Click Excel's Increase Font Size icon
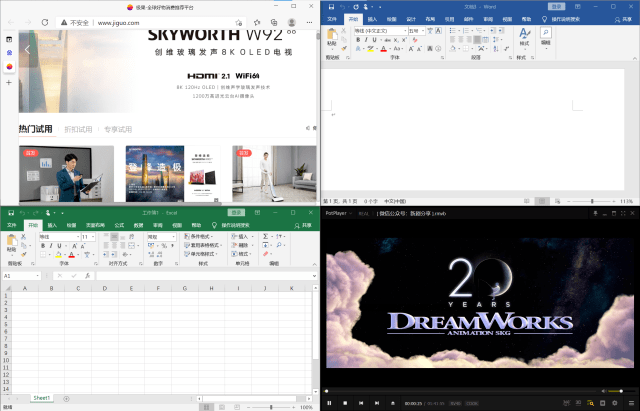Image resolution: width=640 pixels, height=411 pixels. (x=75, y=246)
